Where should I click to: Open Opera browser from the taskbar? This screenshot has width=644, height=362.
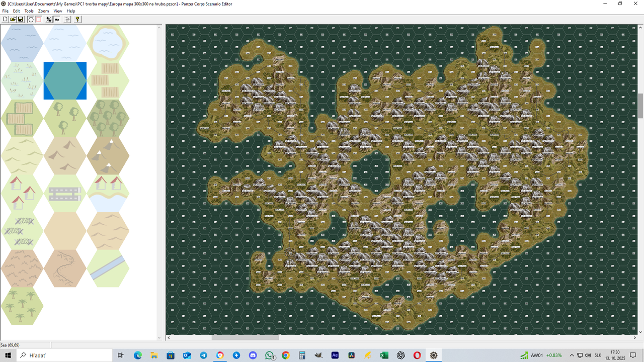tap(417, 355)
